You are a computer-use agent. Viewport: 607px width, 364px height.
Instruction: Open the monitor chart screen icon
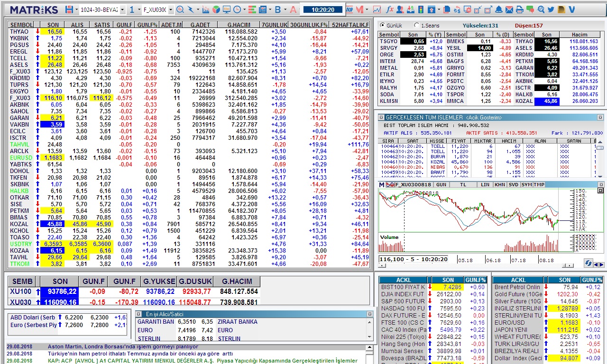point(227,9)
